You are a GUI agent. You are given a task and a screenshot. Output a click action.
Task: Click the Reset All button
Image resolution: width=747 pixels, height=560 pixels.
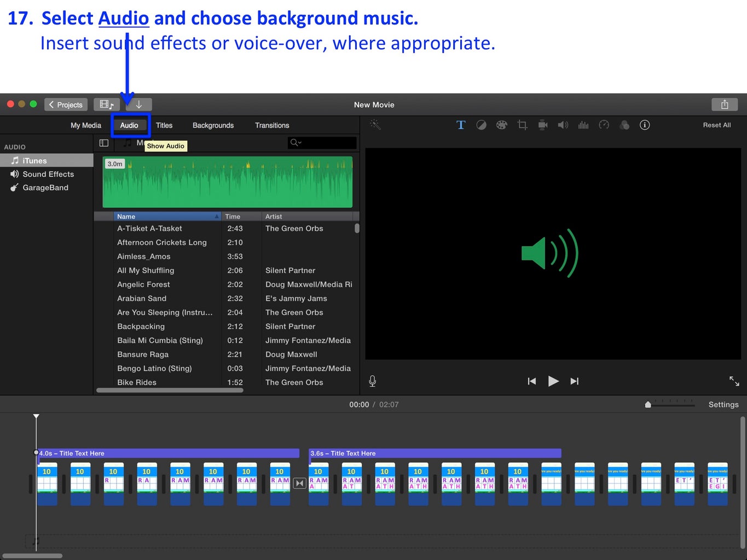(x=717, y=125)
